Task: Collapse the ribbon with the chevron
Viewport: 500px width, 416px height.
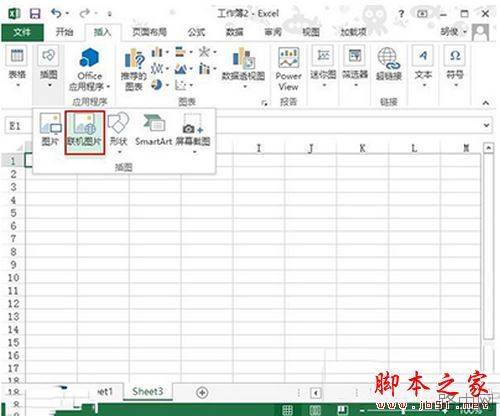Action: pos(486,103)
